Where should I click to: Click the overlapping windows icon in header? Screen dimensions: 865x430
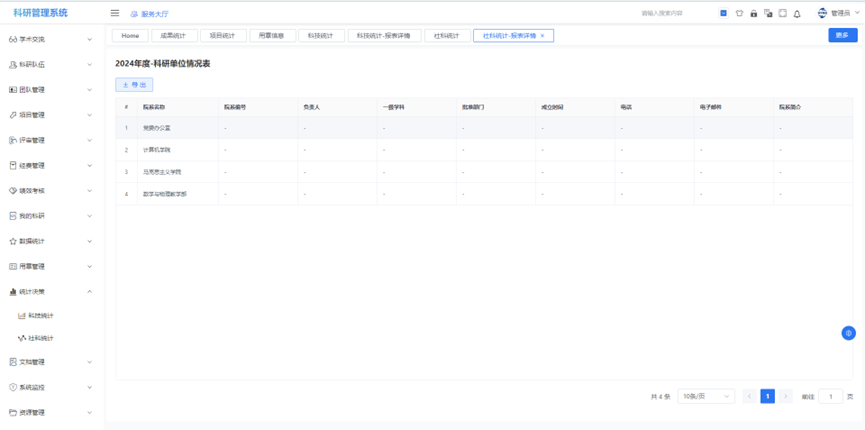pyautogui.click(x=768, y=14)
